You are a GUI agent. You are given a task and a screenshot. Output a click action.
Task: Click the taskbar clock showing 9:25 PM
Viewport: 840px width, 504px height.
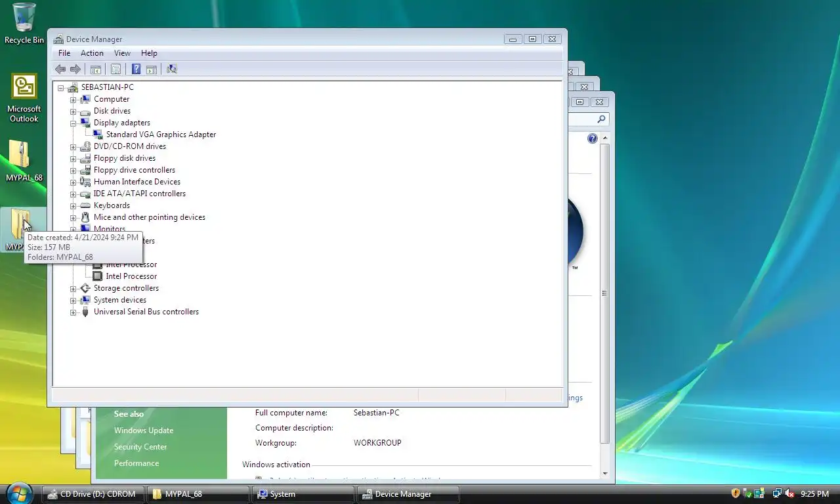[x=815, y=494]
